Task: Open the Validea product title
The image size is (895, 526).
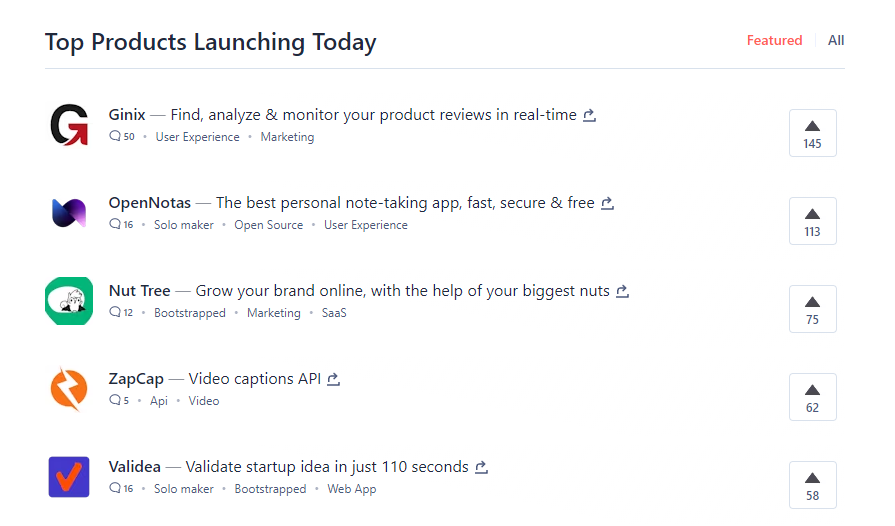Action: tap(135, 467)
